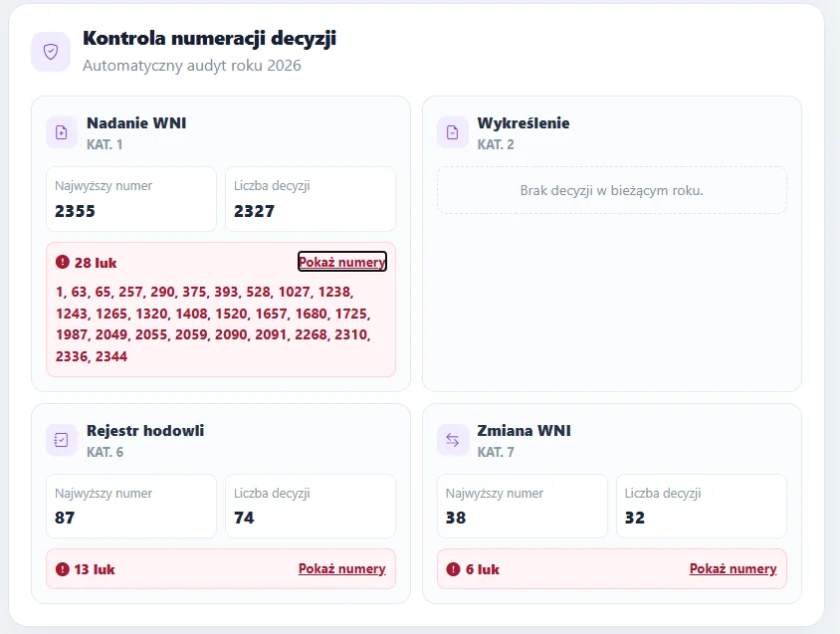Click the list of missing numbers in Nadanie WNI
840x634 pixels.
pos(213,323)
